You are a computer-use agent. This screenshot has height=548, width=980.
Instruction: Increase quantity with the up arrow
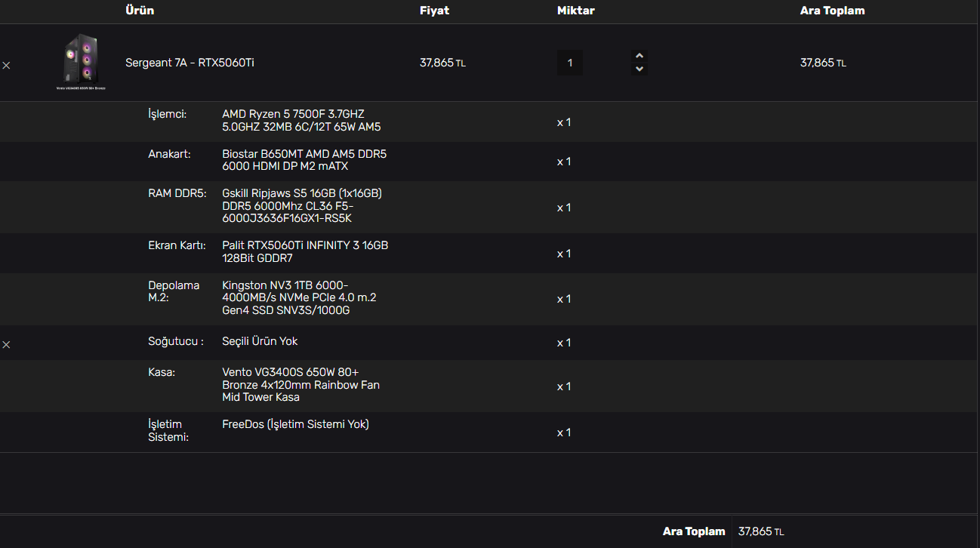pos(639,56)
